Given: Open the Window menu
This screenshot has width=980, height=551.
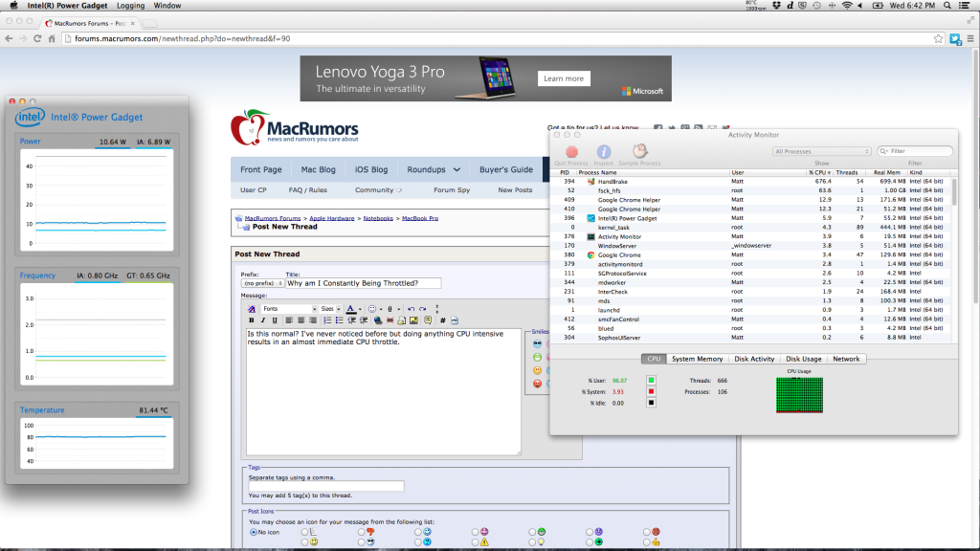Looking at the screenshot, I should [167, 6].
